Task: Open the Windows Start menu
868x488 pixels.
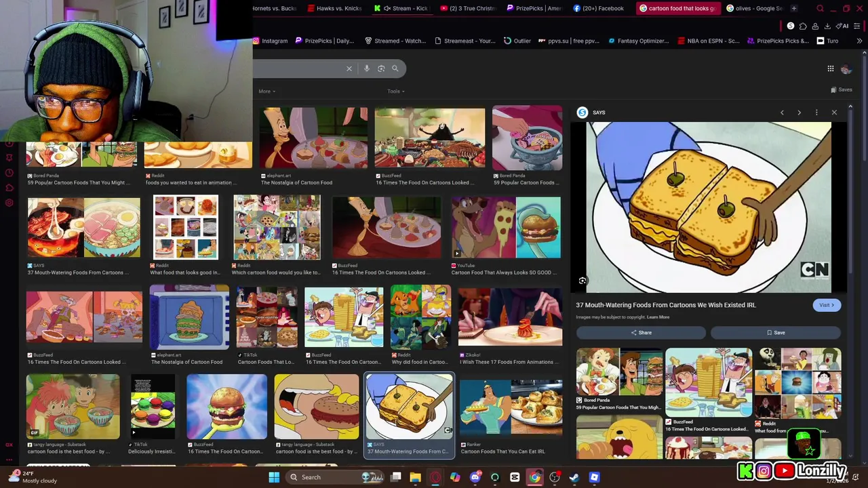Action: [274, 477]
